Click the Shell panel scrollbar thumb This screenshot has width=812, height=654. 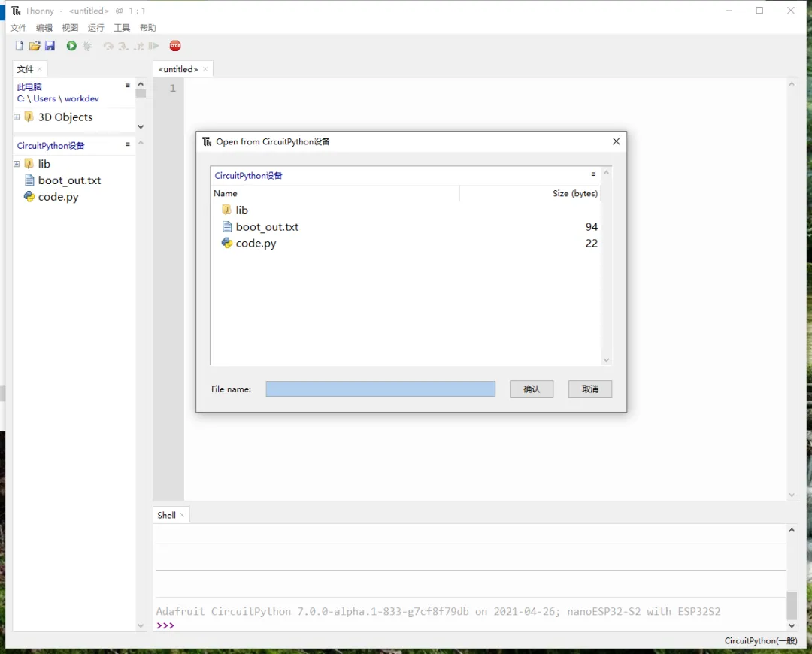(792, 605)
